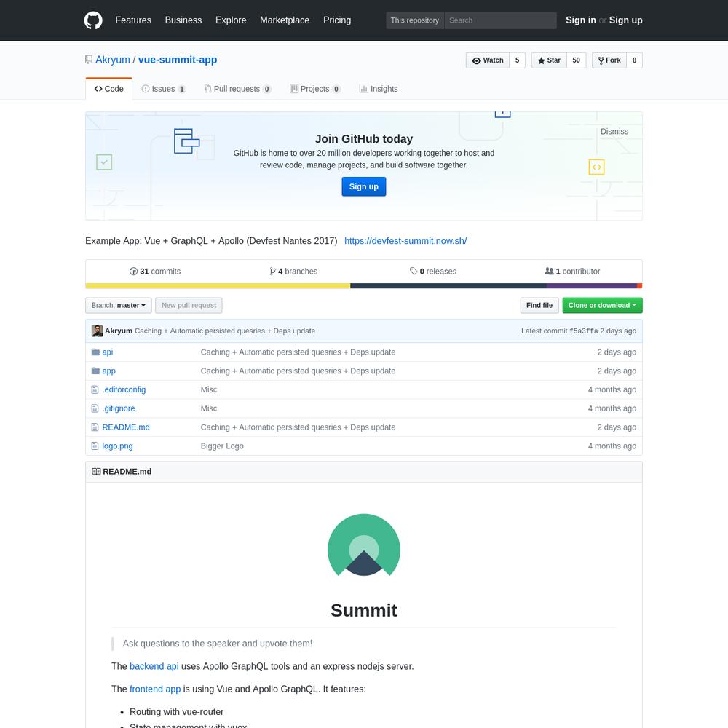This screenshot has width=728, height=728.
Task: Open Bigger Logo commit message
Action: click(222, 446)
